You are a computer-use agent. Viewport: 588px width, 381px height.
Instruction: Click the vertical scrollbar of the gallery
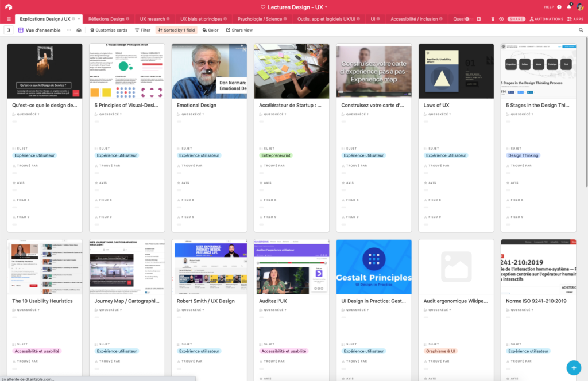[586, 112]
